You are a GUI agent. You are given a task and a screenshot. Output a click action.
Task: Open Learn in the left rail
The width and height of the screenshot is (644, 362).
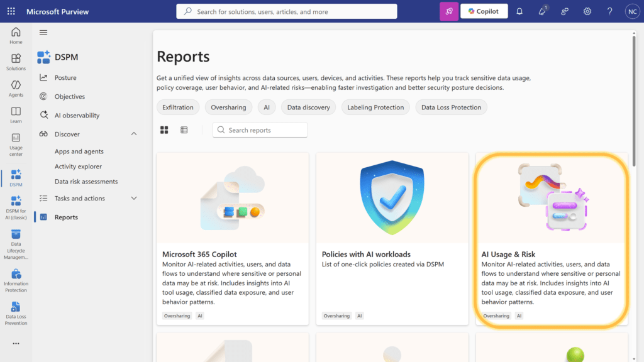(16, 115)
